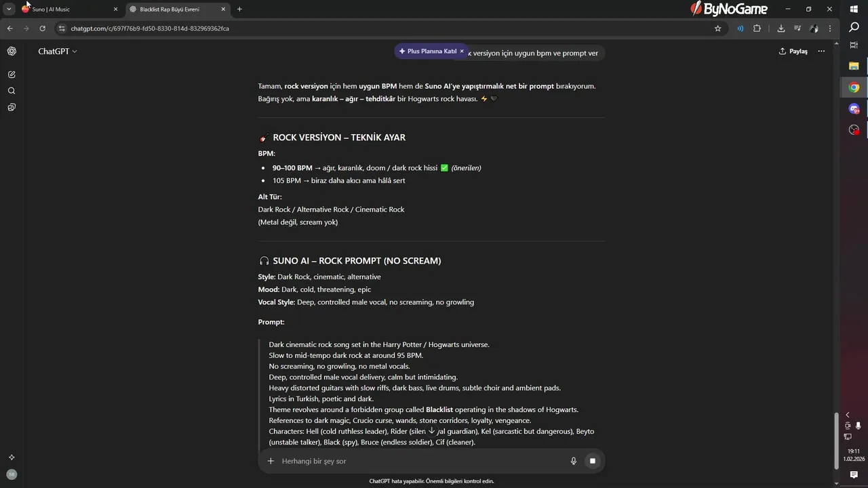Click the 90–100 BPM bullet text
This screenshot has height=488, width=868.
pyautogui.click(x=376, y=168)
